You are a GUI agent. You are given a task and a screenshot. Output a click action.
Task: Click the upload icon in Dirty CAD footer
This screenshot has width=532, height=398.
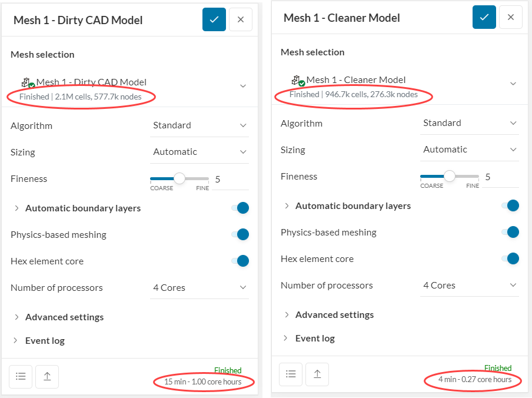(46, 376)
